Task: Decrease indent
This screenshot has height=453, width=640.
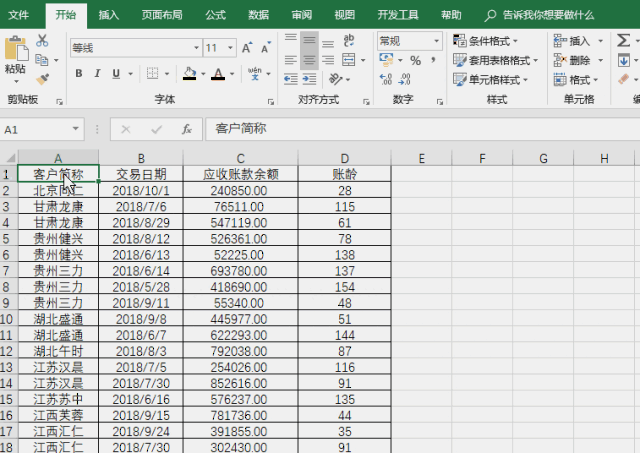Action: 291,79
